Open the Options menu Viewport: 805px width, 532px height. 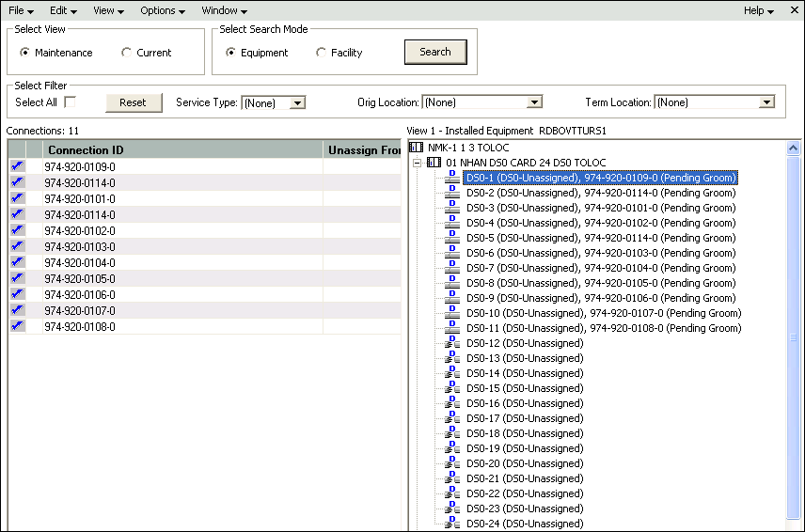coord(162,10)
